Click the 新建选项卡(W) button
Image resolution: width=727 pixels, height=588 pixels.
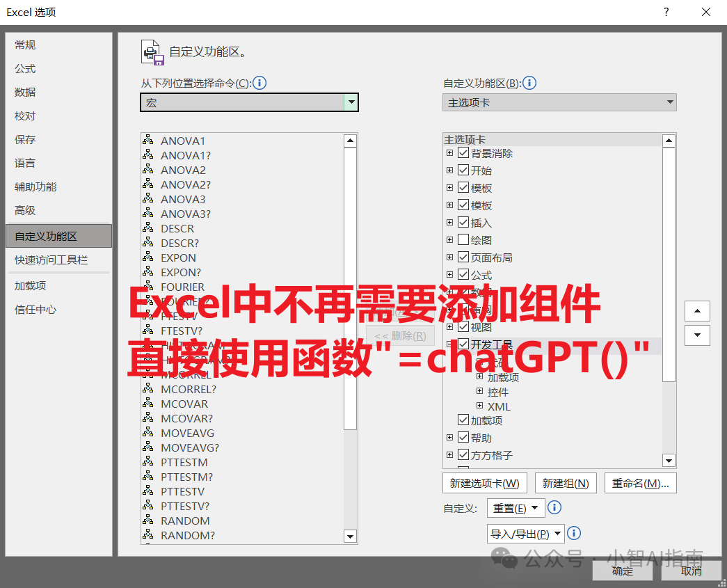point(484,483)
